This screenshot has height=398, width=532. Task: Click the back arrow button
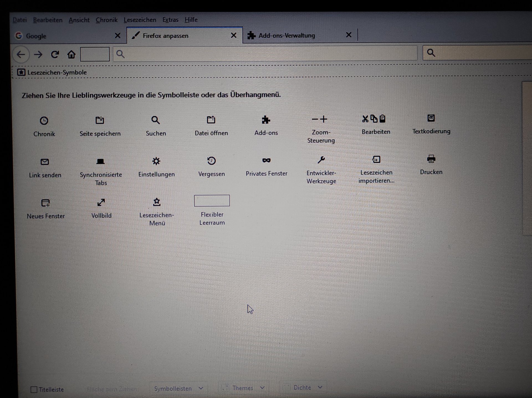21,55
